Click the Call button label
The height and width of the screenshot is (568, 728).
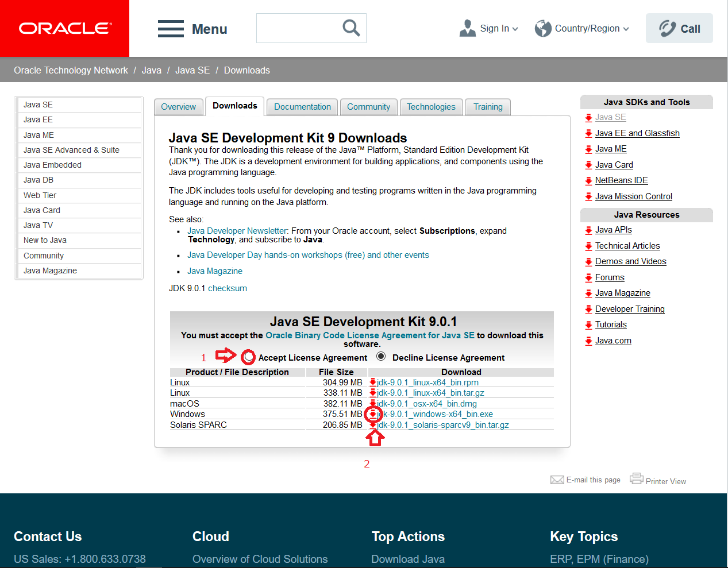pyautogui.click(x=690, y=29)
